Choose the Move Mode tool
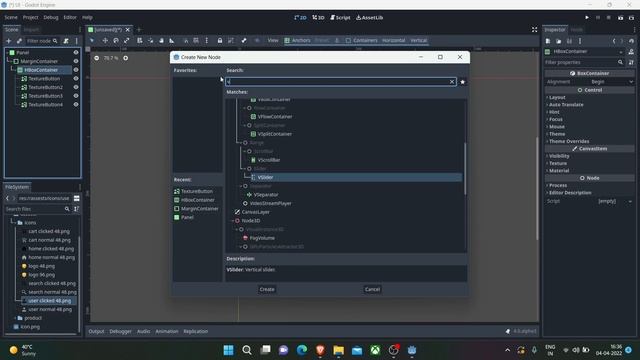 coord(105,40)
